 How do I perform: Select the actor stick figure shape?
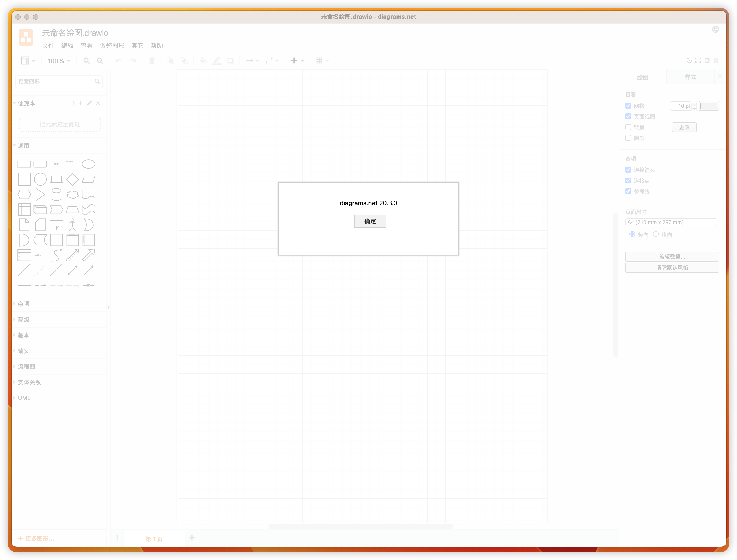click(72, 225)
